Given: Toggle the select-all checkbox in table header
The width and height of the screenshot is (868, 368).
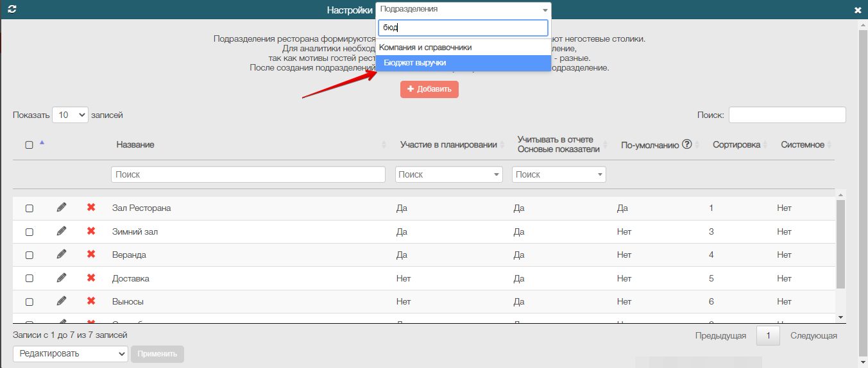Looking at the screenshot, I should pos(29,145).
